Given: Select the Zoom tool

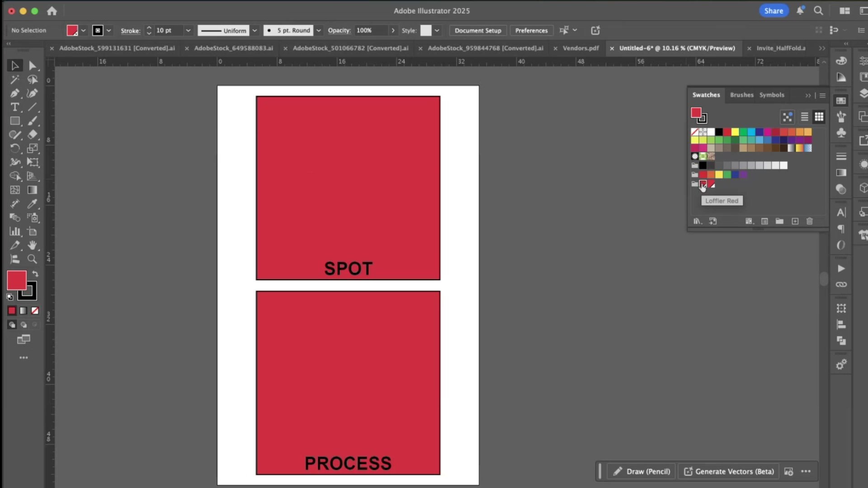Looking at the screenshot, I should tap(32, 259).
